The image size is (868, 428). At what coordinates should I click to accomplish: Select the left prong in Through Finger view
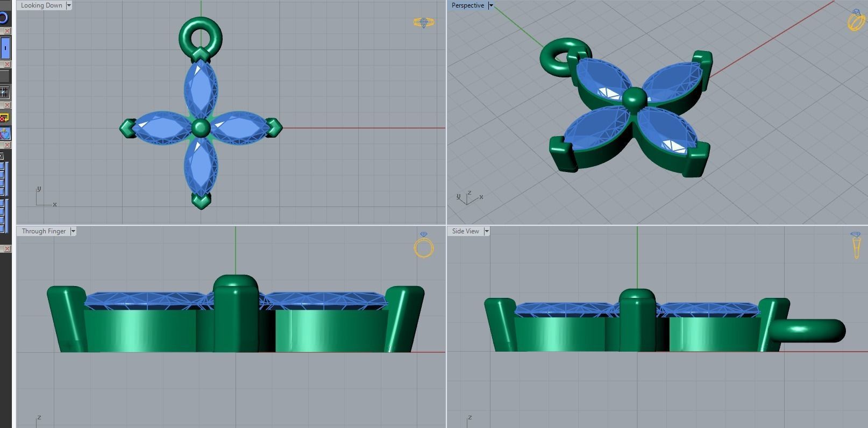[x=67, y=319]
